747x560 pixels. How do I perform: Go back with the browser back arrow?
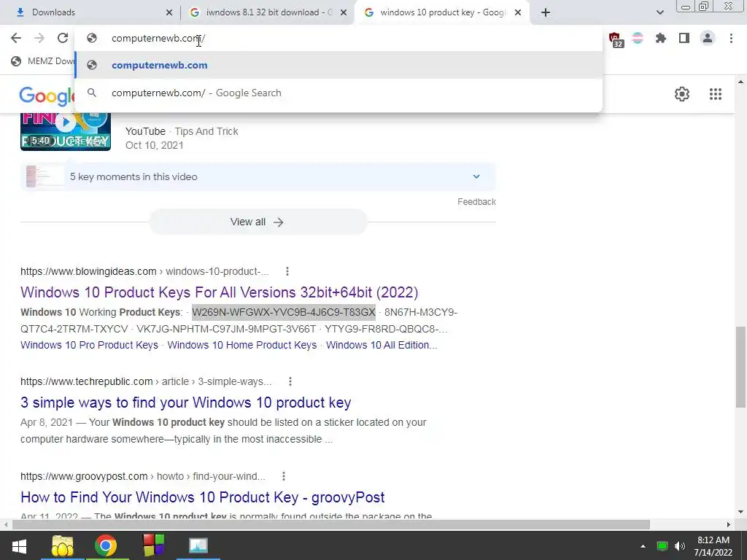pos(16,38)
